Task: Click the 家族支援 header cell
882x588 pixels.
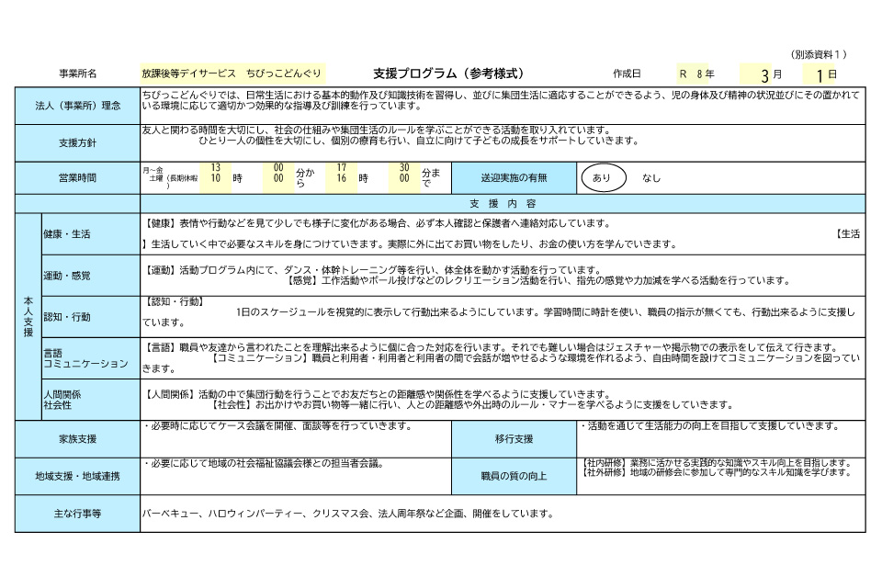Action: 77,439
